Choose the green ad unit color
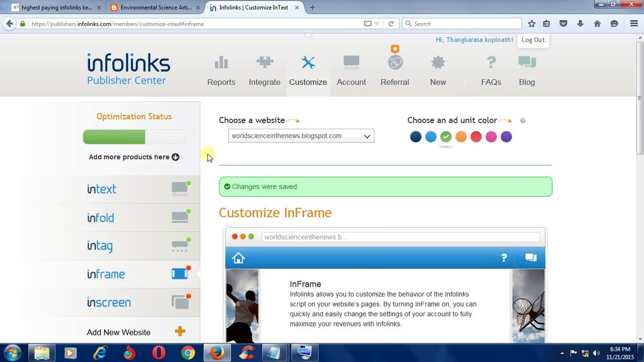The image size is (644, 362). 446,136
